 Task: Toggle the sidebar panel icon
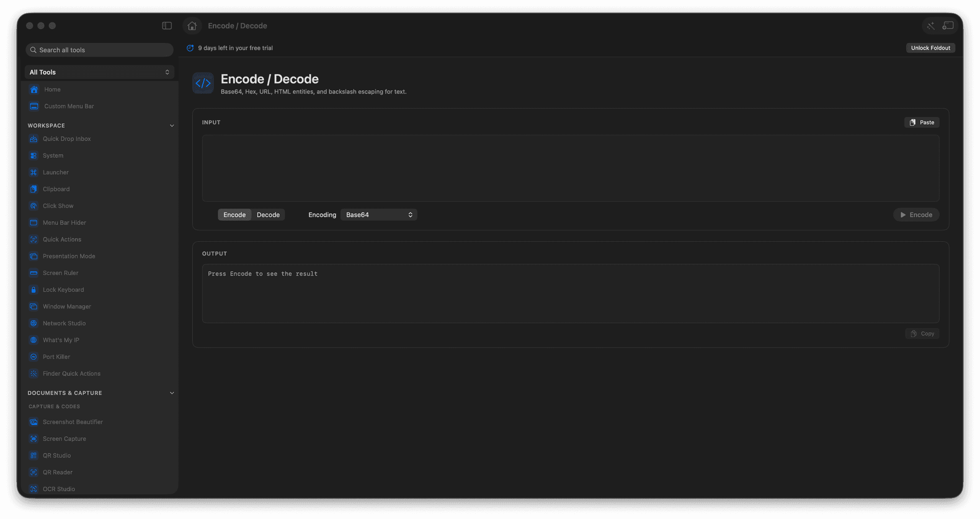coord(167,26)
